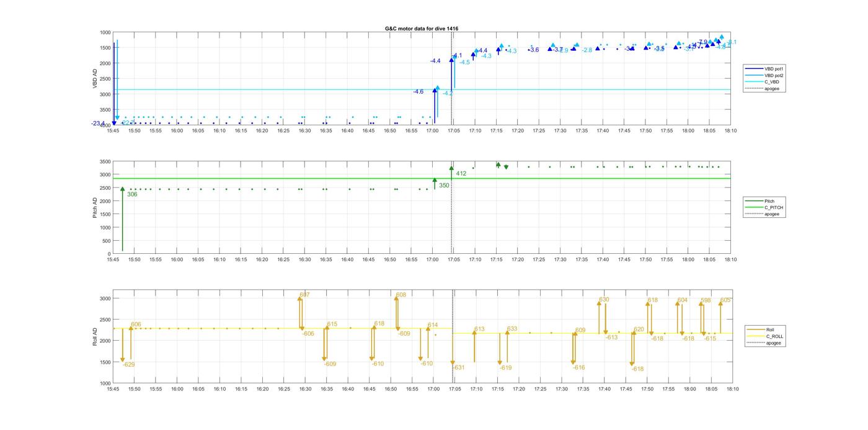Click the "-3.6" VBD data label
This screenshot has height=430, width=868.
pyautogui.click(x=534, y=50)
